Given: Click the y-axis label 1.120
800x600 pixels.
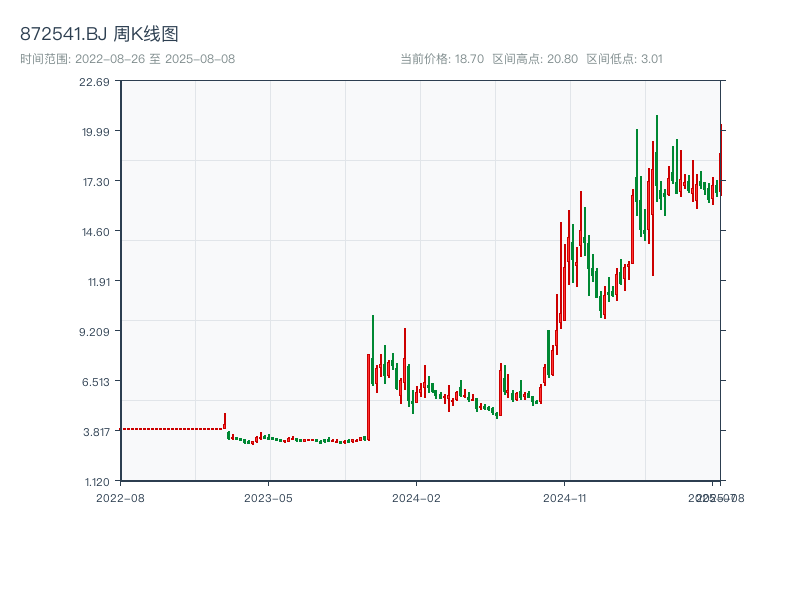Looking at the screenshot, I should click(97, 482).
